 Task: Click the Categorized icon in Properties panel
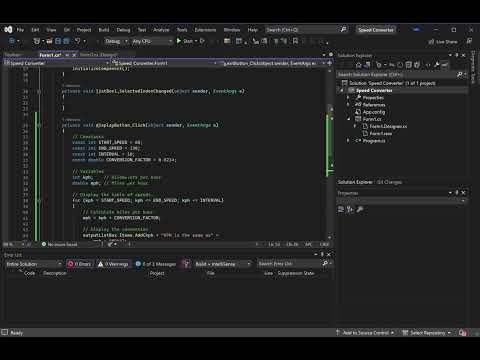[x=341, y=209]
